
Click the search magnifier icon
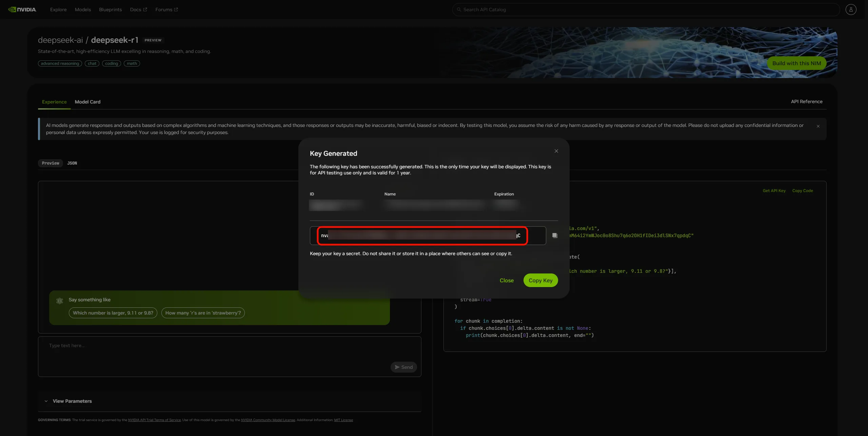(x=459, y=10)
